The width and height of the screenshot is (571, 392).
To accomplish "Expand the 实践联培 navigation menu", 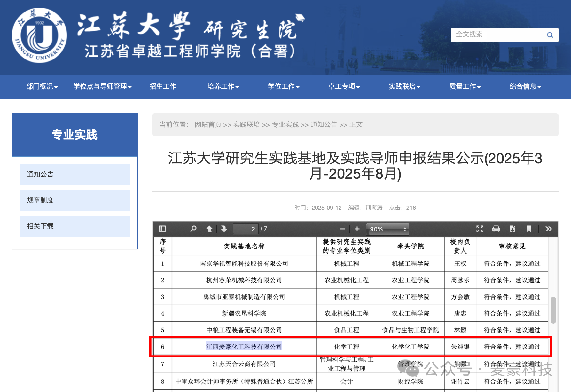I will click(404, 86).
